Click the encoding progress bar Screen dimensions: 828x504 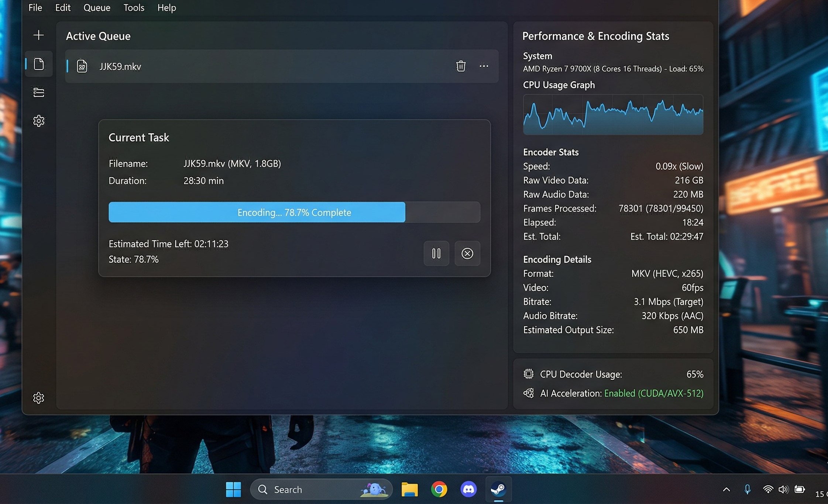tap(294, 212)
